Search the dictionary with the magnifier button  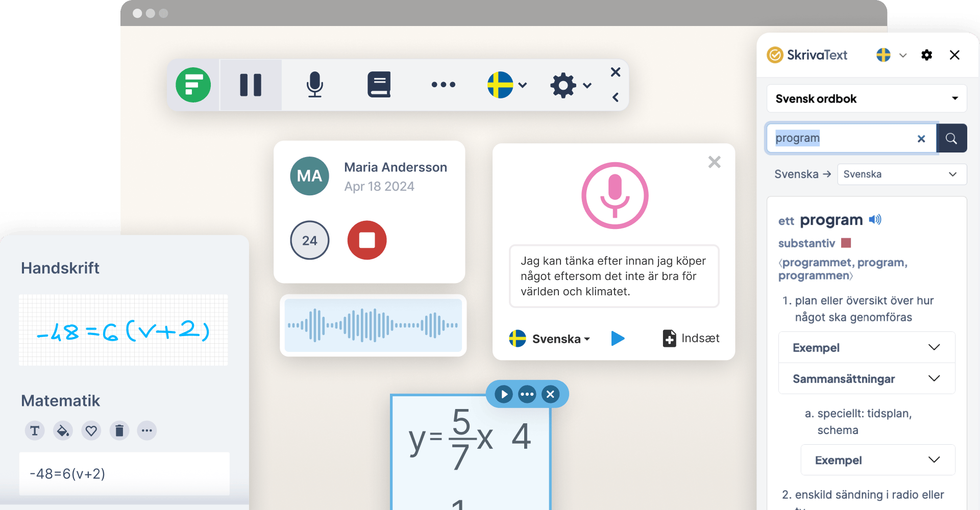pyautogui.click(x=951, y=138)
